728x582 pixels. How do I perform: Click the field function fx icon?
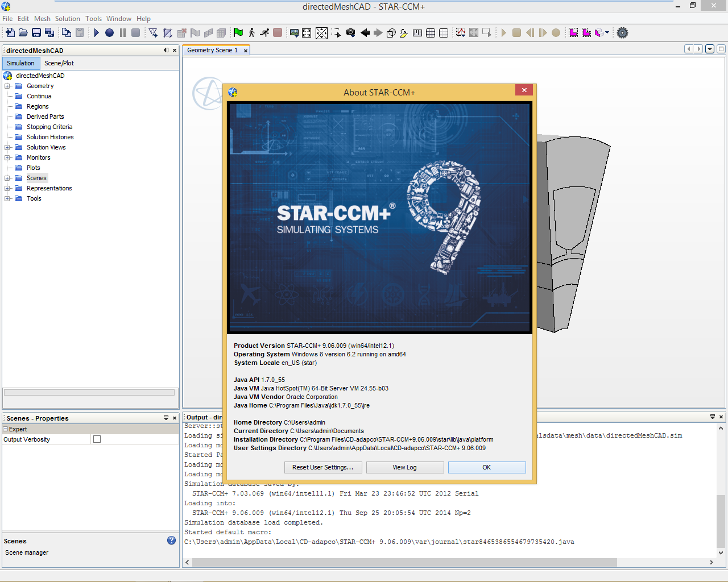(404, 33)
